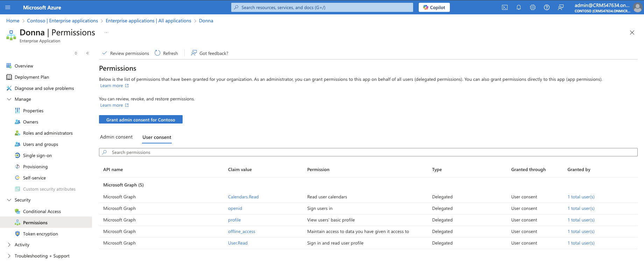Image resolution: width=644 pixels, height=268 pixels.
Task: Switch to the Admin consent tab
Action: 116,137
